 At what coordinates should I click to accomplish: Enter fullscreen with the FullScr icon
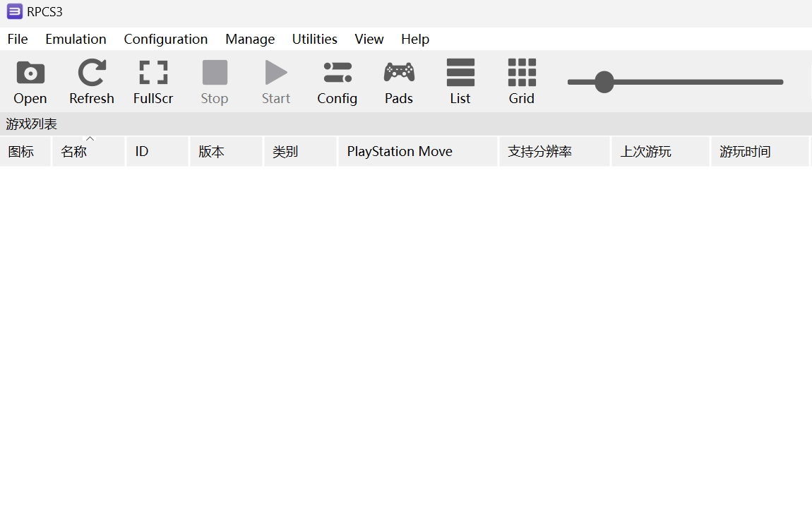pos(153,81)
